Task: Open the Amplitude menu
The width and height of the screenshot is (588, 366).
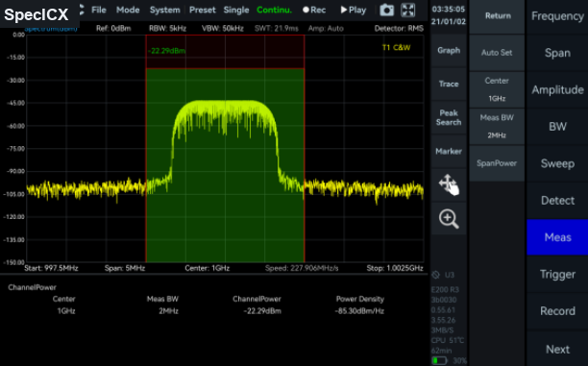Action: click(557, 89)
